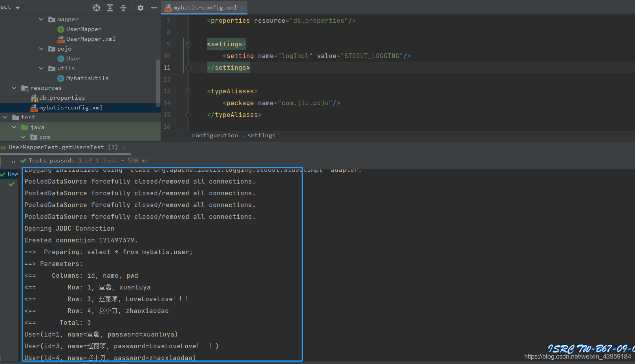
Task: Collapse the test folder chevron
Action: (5, 117)
